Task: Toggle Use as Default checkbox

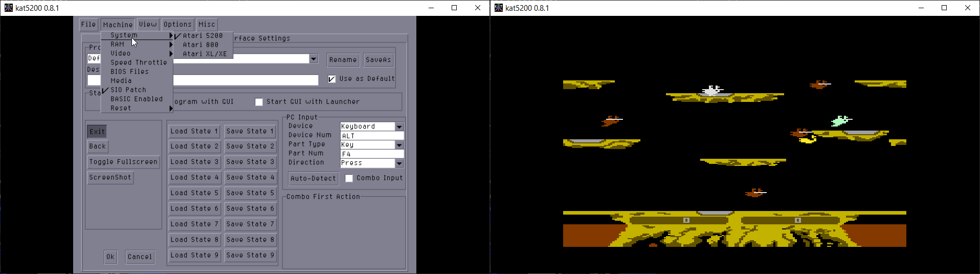Action: [331, 79]
